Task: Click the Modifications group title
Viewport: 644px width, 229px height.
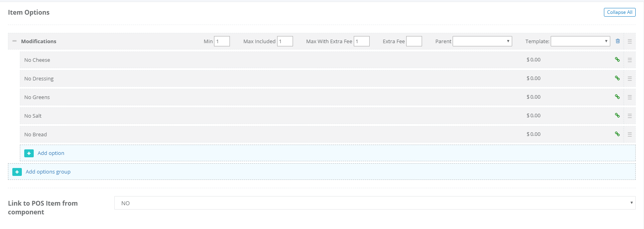Action: pyautogui.click(x=39, y=41)
